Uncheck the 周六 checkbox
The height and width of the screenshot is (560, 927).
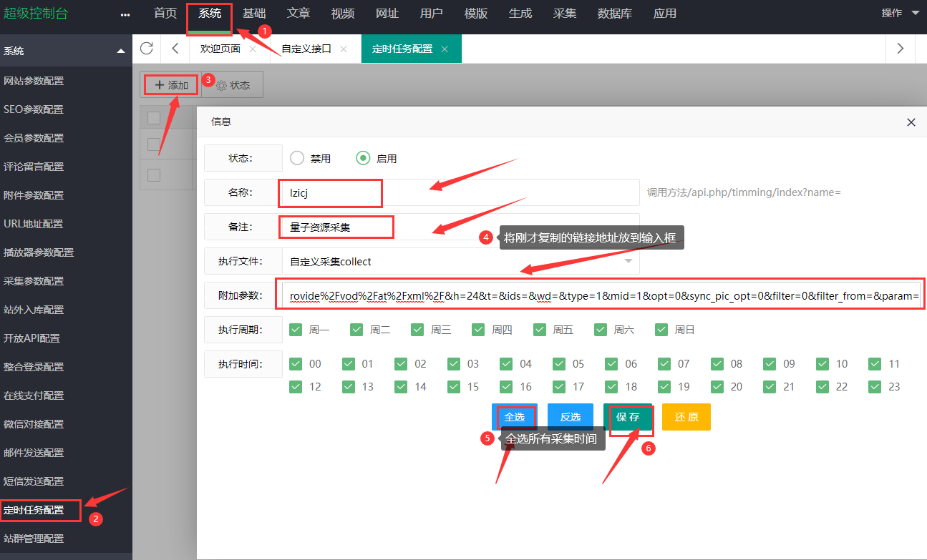point(601,329)
